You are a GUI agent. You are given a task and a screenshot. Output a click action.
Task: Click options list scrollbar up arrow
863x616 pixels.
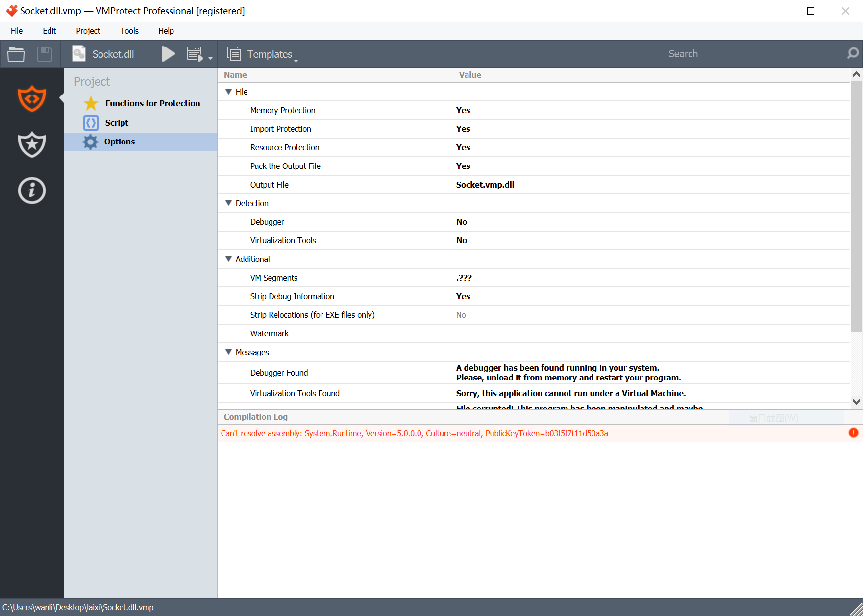(856, 74)
